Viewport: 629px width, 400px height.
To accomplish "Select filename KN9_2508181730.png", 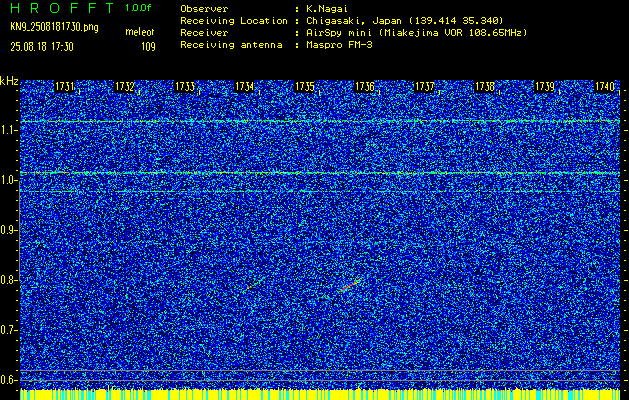I will tap(54, 27).
